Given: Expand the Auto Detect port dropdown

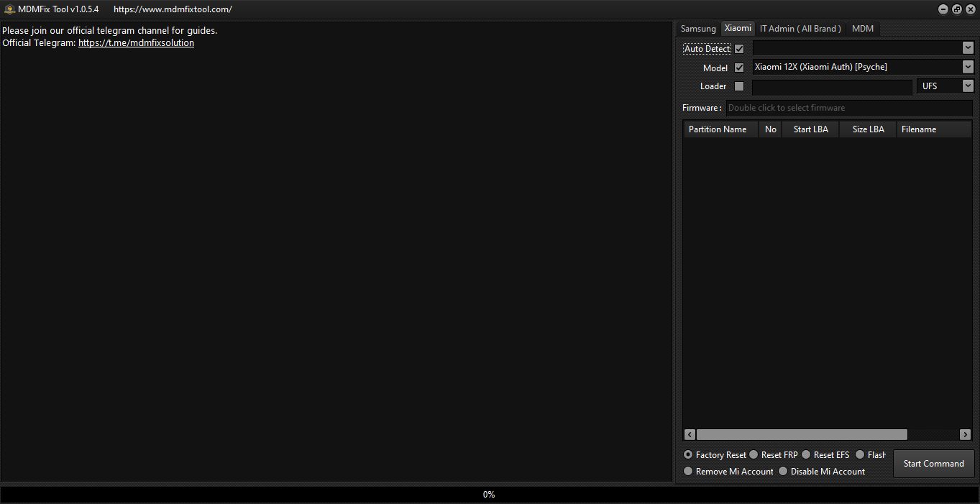Looking at the screenshot, I should pyautogui.click(x=967, y=48).
